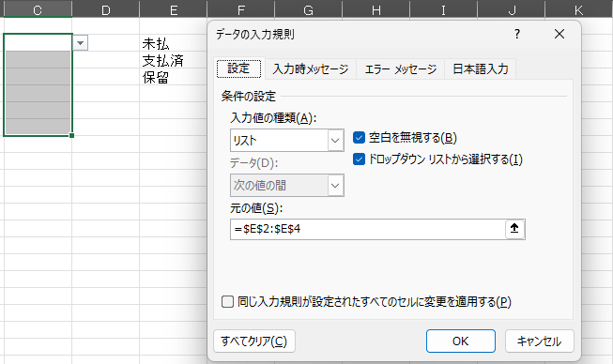The width and height of the screenshot is (613, 364).
Task: Enable 同じ入力規則が設定されたすべてのセルに変更を適用する checkbox
Action: [x=227, y=301]
